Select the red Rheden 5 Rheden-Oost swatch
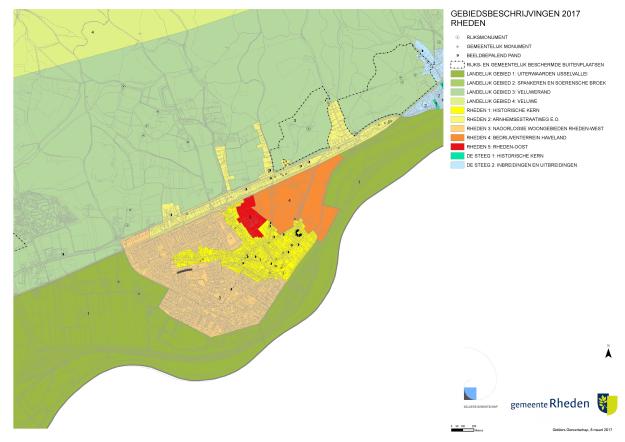The image size is (625, 442). pyautogui.click(x=456, y=146)
